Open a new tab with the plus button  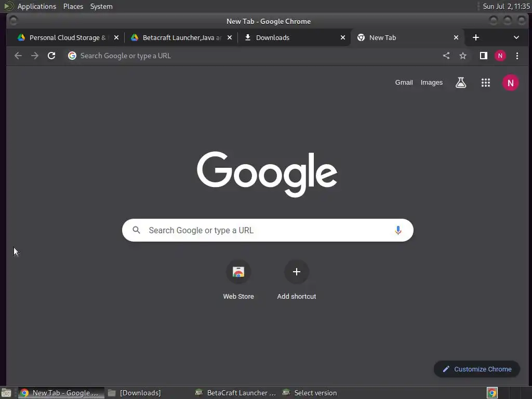point(476,37)
